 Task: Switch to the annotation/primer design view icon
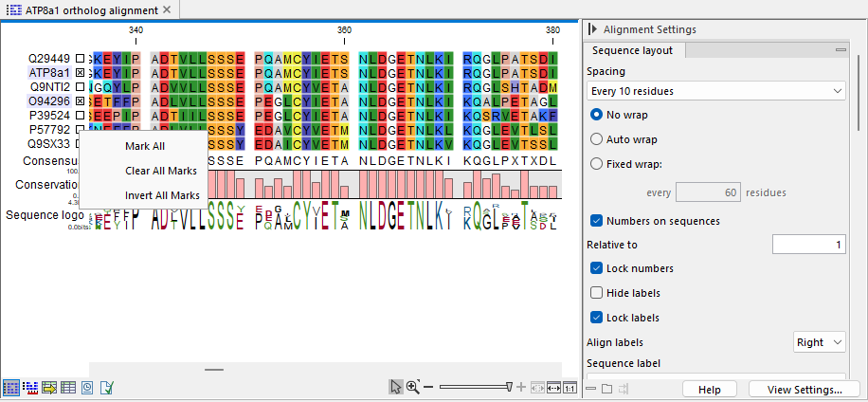point(31,387)
